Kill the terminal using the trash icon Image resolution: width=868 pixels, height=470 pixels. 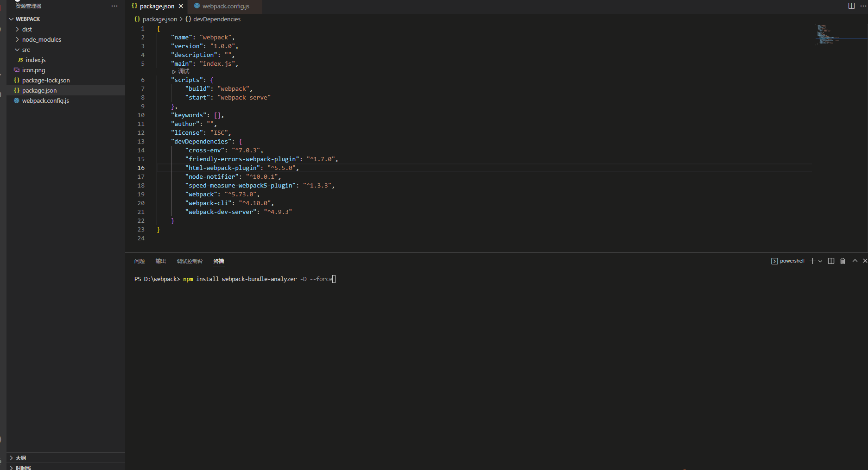(x=843, y=261)
